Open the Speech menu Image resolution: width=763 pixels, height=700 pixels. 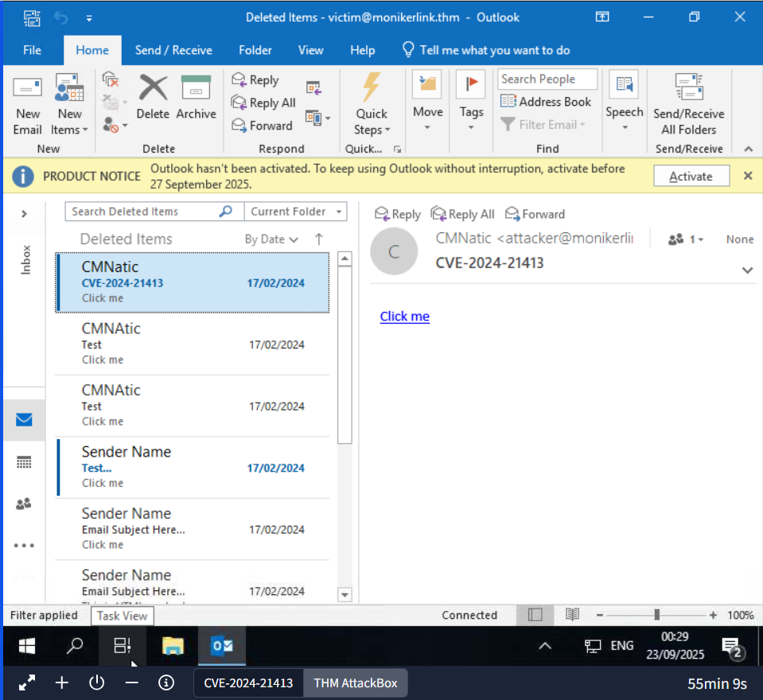[625, 101]
